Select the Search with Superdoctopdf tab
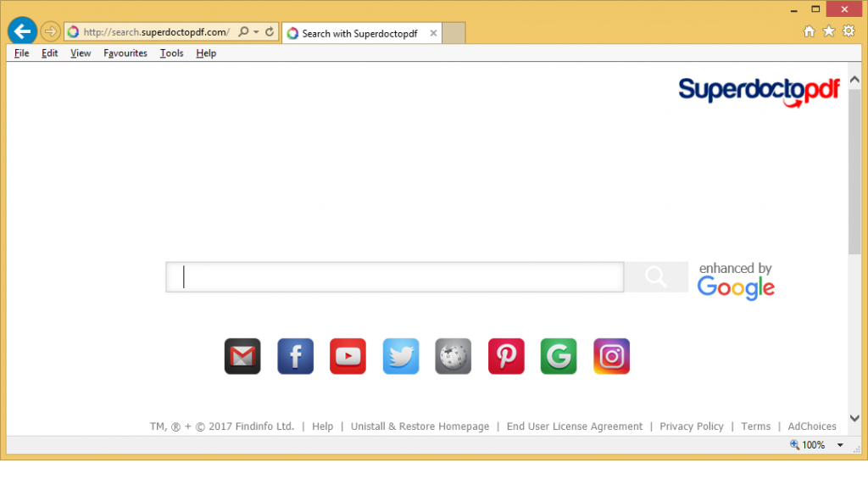Image resolution: width=868 pixels, height=479 pixels. tap(362, 33)
